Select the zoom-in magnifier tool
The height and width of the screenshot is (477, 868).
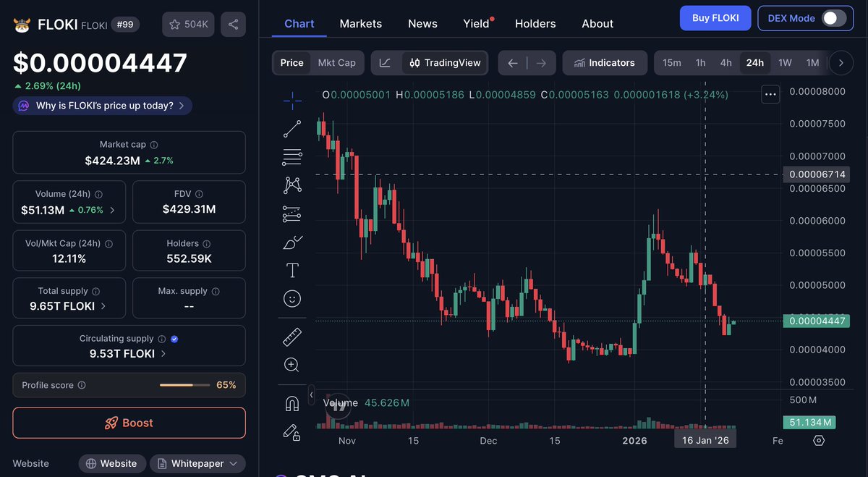click(292, 365)
